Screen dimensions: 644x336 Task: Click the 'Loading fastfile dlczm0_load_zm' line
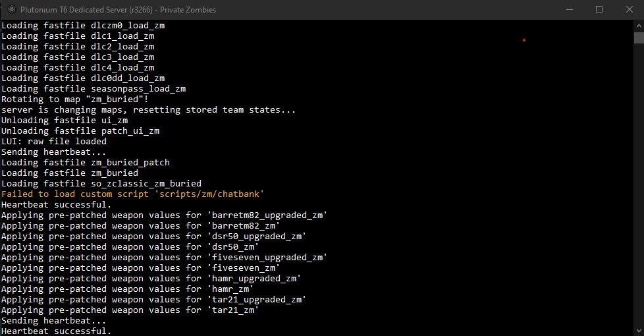pos(83,25)
